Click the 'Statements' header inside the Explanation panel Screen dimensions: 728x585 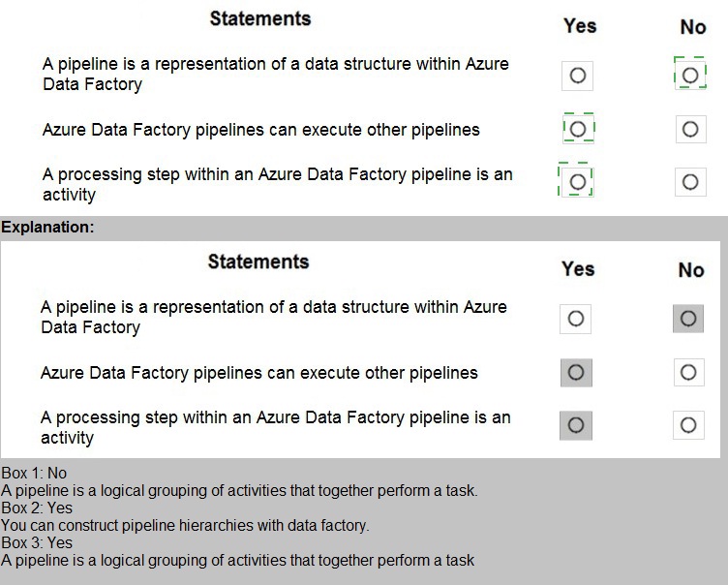click(x=258, y=262)
